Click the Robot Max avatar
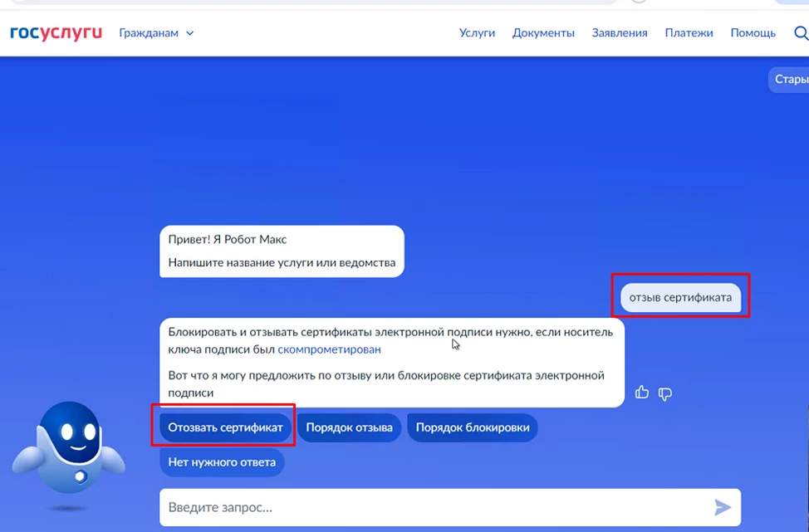 point(70,452)
